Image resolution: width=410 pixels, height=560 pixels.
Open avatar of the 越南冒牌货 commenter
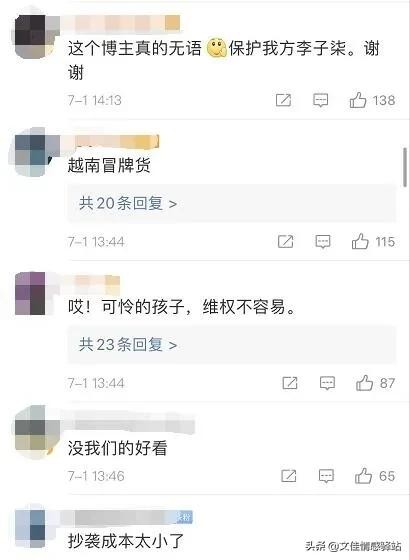tap(34, 154)
